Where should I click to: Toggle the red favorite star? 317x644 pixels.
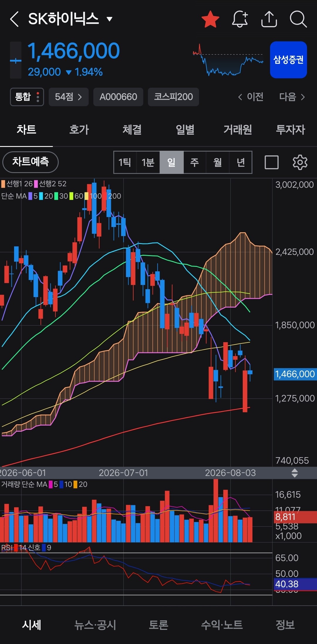tap(210, 19)
